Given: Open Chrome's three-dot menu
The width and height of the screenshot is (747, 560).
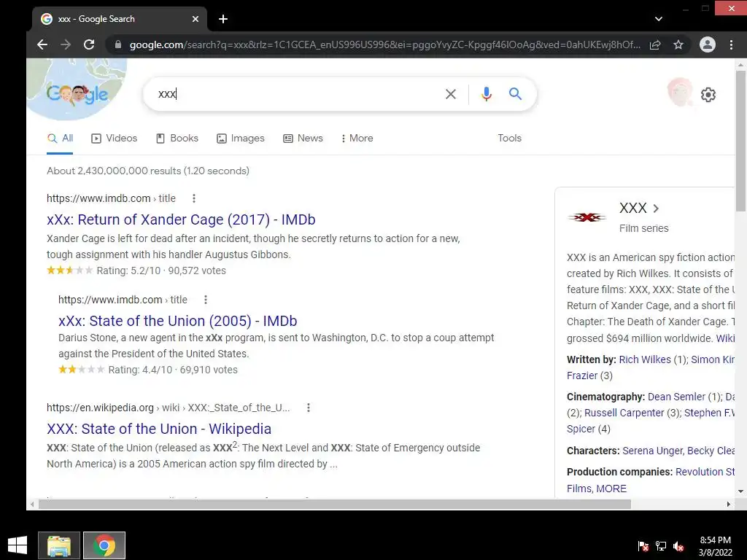Looking at the screenshot, I should pyautogui.click(x=731, y=44).
